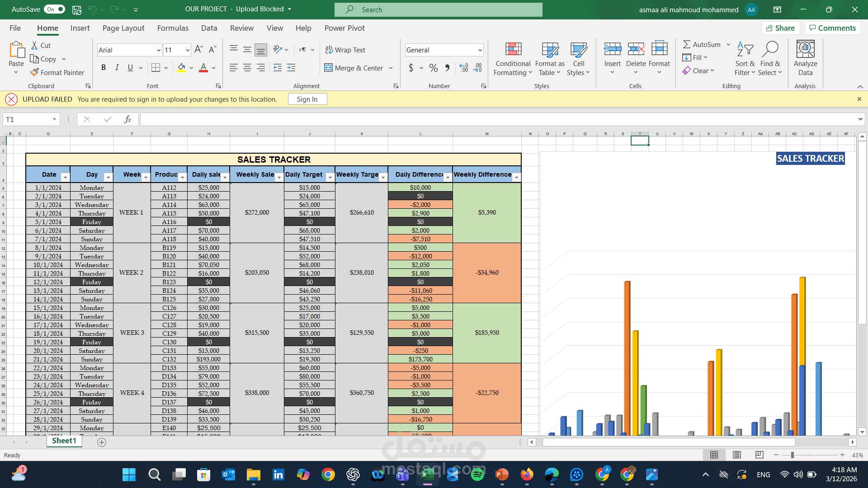
Task: Click the Delete cells icon
Action: (x=636, y=49)
